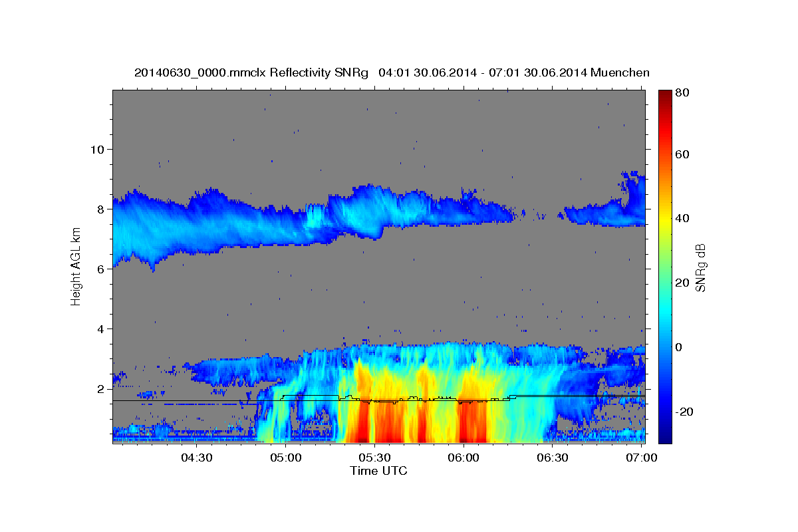
Task: Click the 'Height AGL km' axis label
Action: click(76, 268)
